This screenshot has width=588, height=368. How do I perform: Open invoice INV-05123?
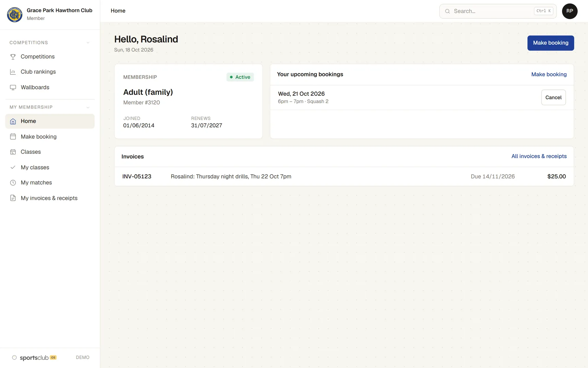[x=344, y=177]
